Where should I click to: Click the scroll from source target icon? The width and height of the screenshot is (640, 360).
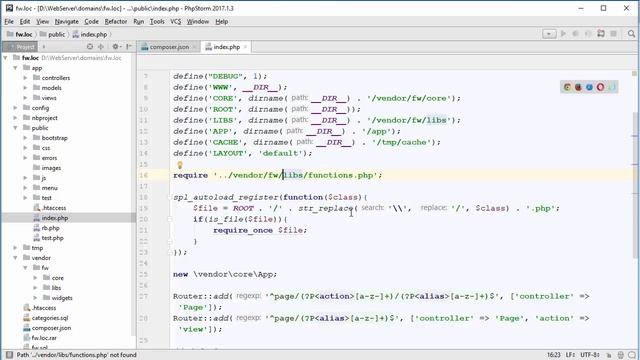coord(90,47)
